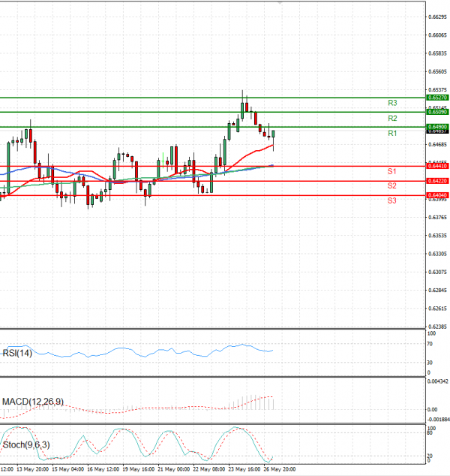Select the green 0.65090 price tag

[437, 112]
